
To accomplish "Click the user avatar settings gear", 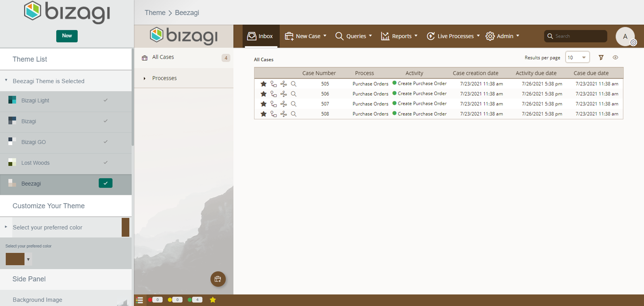I will point(634,43).
